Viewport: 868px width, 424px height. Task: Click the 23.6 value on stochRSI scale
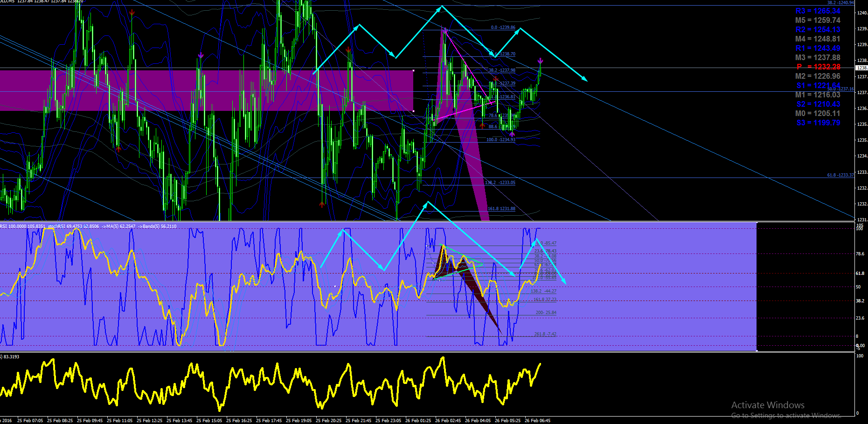[860, 318]
